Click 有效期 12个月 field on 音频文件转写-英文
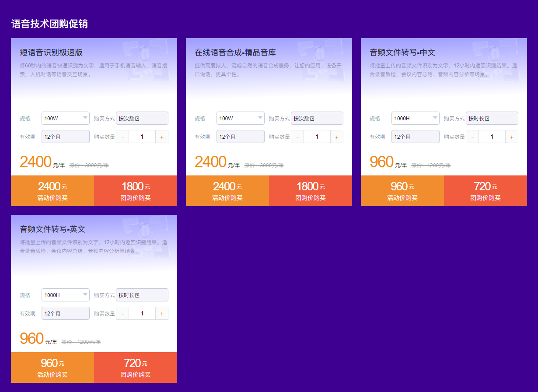The image size is (538, 392). coord(66,314)
